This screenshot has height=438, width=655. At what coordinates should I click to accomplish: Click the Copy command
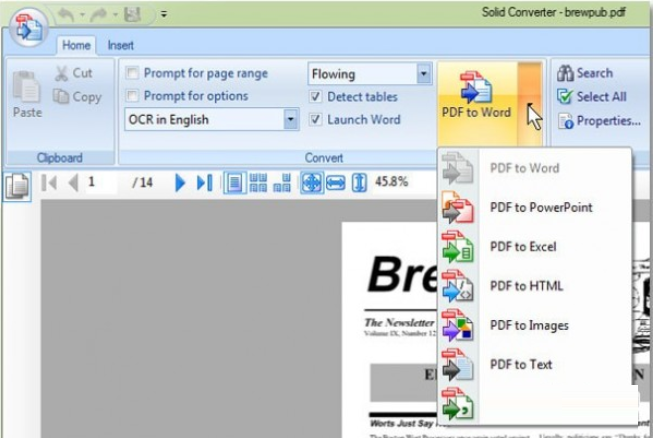[x=78, y=96]
